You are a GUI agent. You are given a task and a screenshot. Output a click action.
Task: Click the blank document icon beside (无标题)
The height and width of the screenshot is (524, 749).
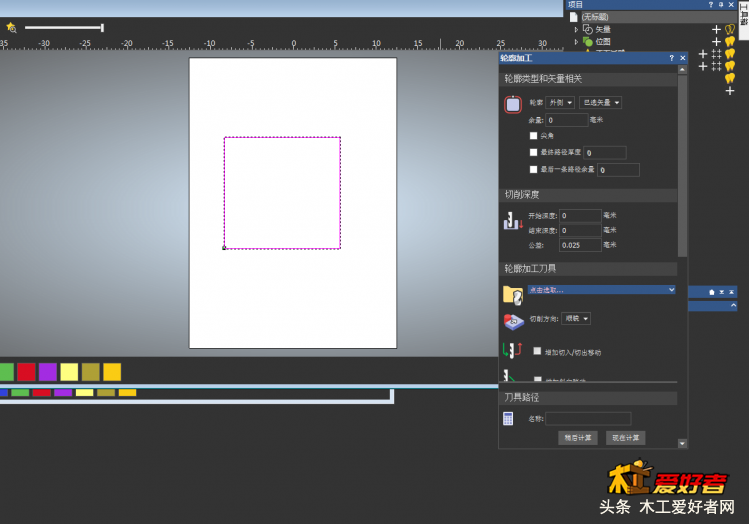coord(574,17)
